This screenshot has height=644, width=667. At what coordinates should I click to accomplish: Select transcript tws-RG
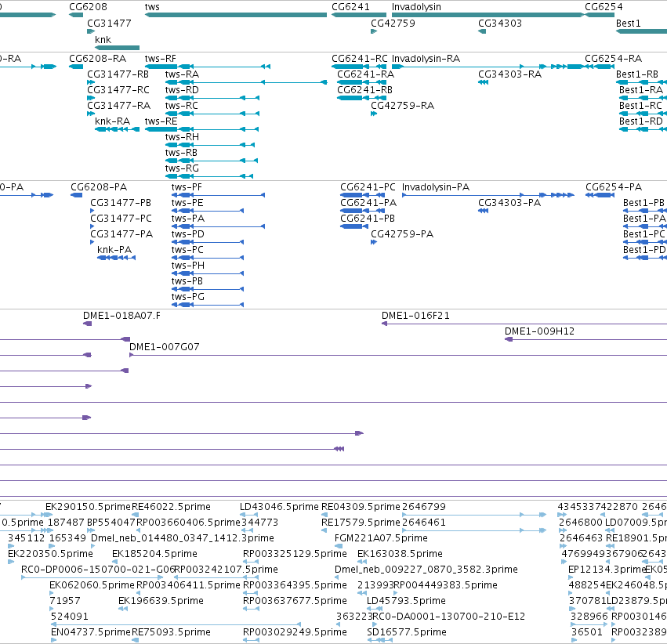coord(209,176)
